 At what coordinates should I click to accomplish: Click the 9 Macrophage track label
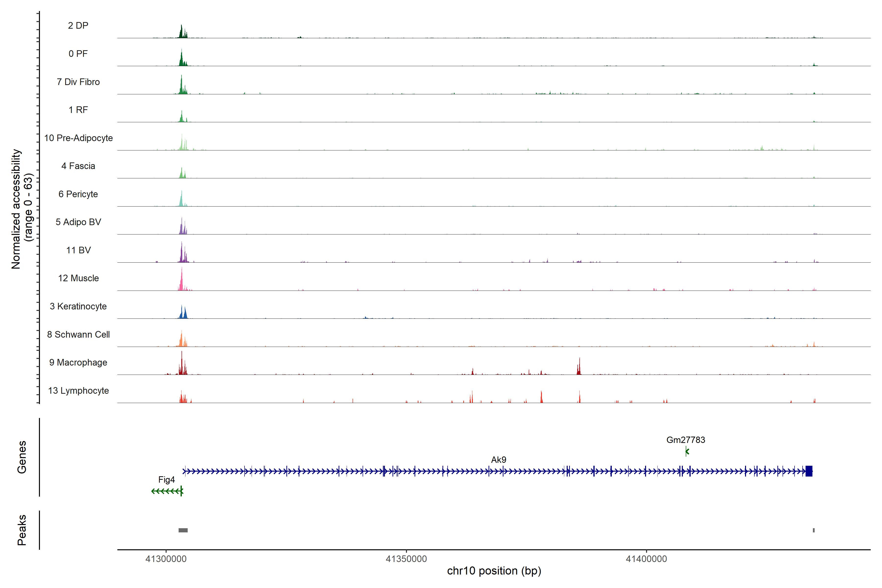click(x=78, y=363)
